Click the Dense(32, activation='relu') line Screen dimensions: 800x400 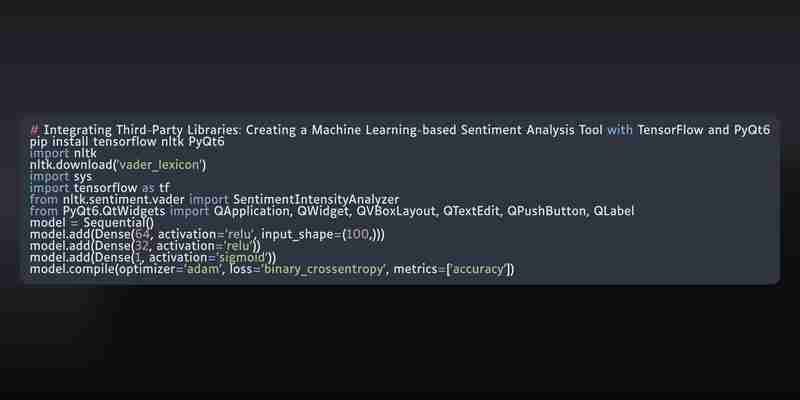145,246
